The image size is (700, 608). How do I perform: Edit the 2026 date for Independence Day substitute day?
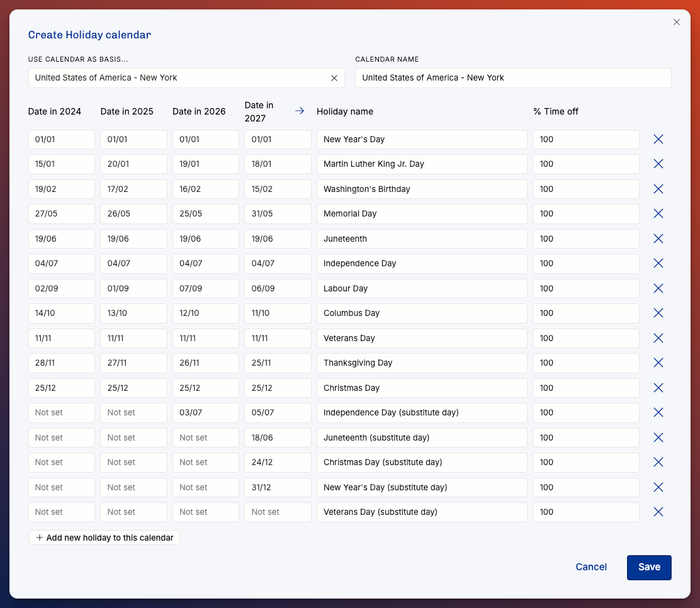coord(206,413)
